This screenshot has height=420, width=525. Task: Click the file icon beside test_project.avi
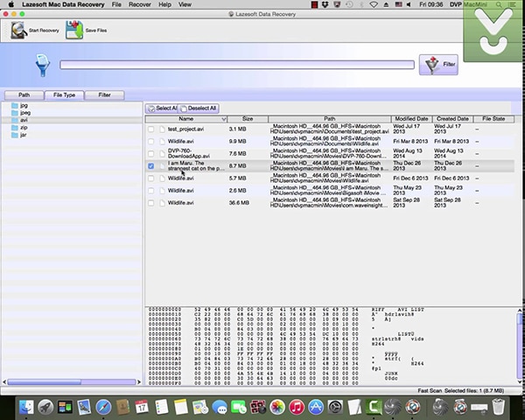click(x=163, y=129)
